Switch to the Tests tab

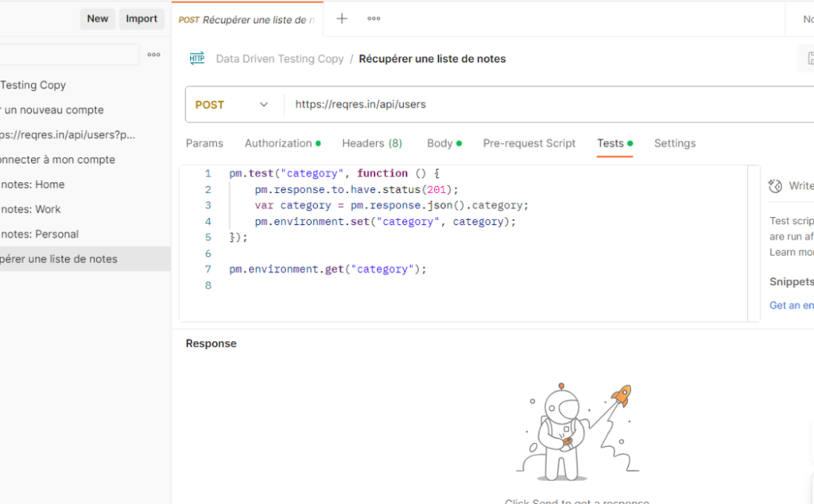point(614,143)
